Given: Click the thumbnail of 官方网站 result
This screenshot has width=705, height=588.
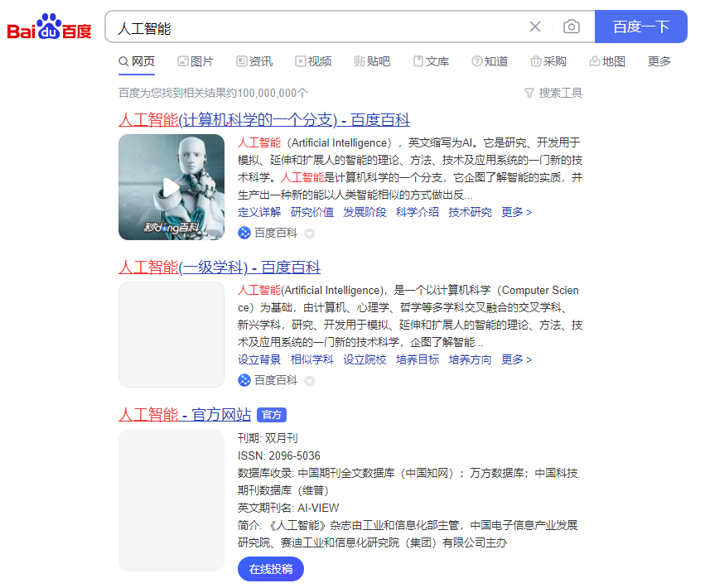Looking at the screenshot, I should tap(171, 500).
